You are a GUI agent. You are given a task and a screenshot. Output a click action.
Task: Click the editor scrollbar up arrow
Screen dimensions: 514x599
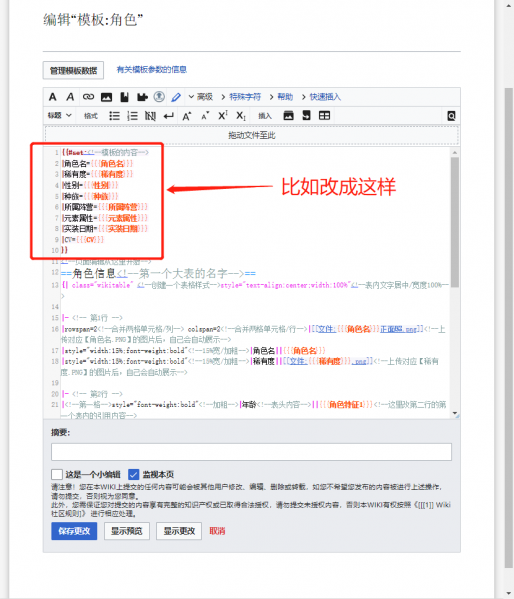(x=455, y=152)
